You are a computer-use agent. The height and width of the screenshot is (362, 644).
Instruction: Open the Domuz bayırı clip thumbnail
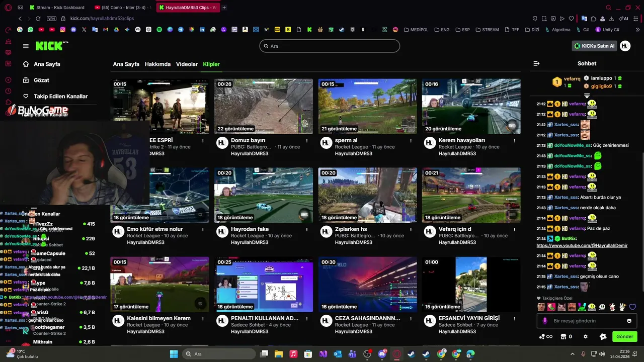[x=264, y=106]
